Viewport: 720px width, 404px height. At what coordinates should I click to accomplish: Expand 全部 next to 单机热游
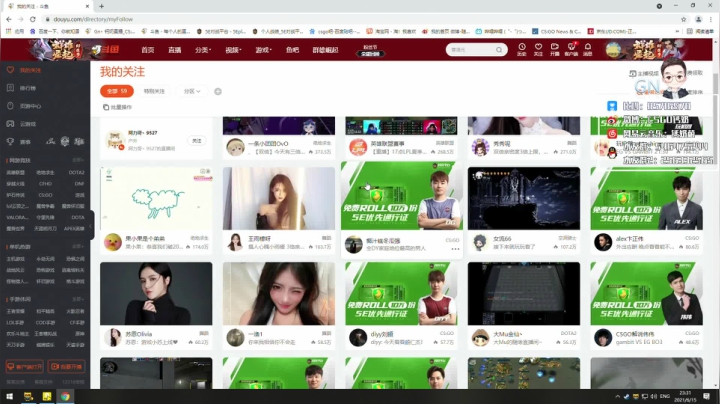tap(78, 247)
